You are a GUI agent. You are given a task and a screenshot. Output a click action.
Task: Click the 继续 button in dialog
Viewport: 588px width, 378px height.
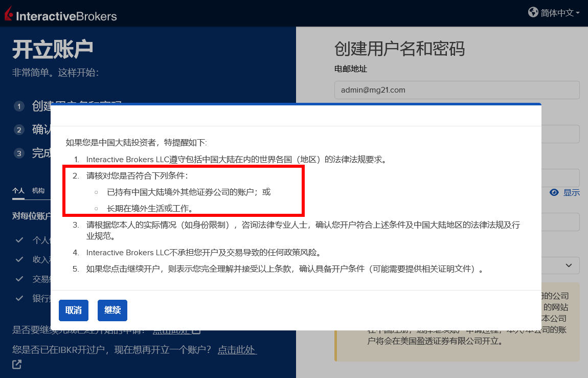point(112,310)
